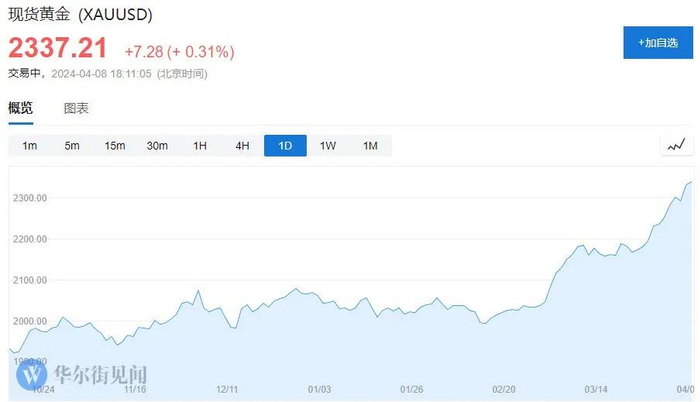Click the line chart type icon
700x402 pixels.
point(677,146)
